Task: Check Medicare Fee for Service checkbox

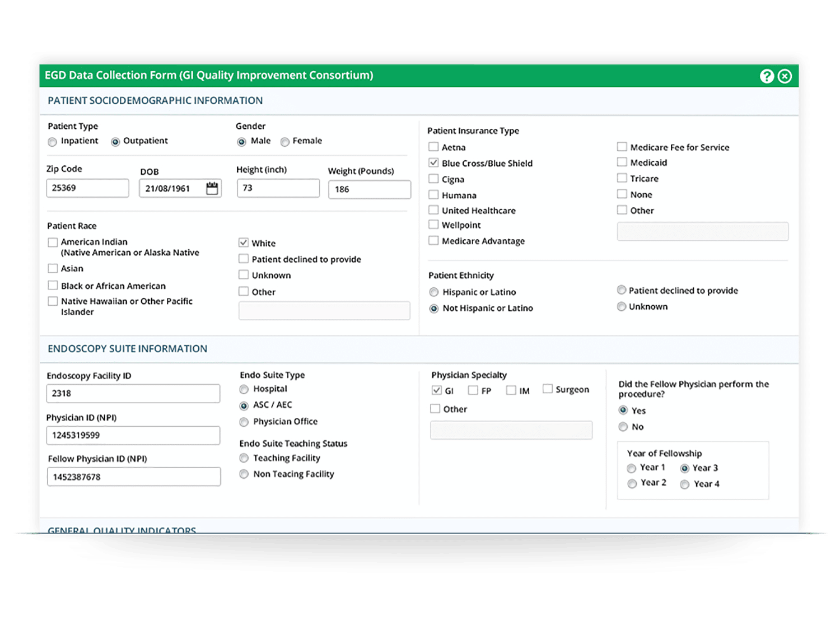Action: (x=622, y=147)
